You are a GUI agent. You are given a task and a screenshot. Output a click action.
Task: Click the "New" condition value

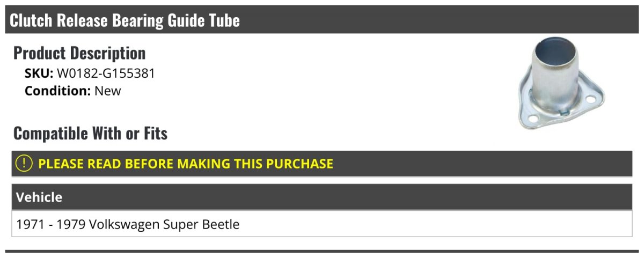pos(108,91)
